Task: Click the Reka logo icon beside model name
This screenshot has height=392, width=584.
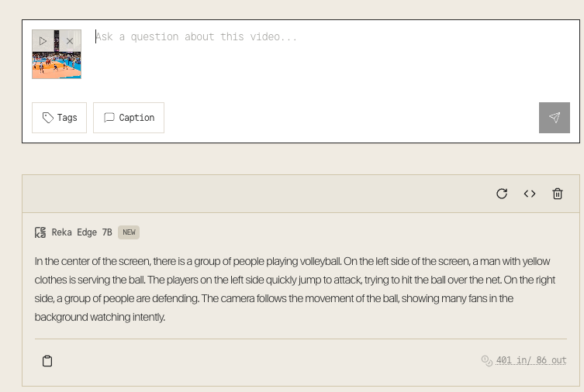Action: pos(40,232)
